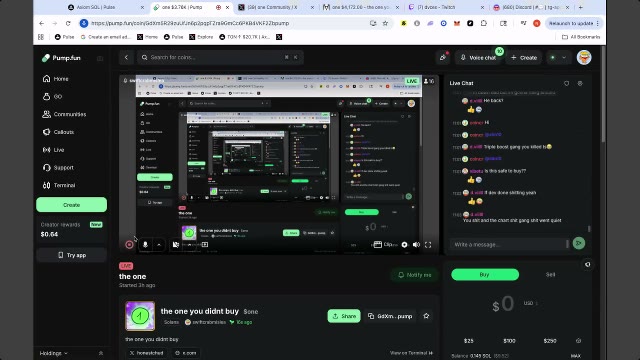Select the Buy tab
This screenshot has height=360, width=640.
(485, 275)
